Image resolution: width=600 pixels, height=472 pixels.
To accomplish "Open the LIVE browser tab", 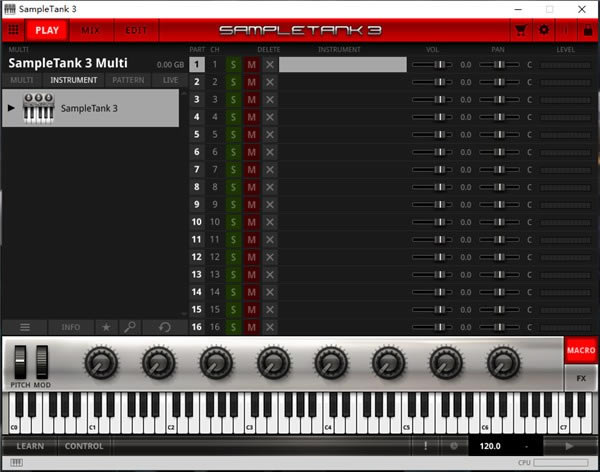I will coord(170,80).
